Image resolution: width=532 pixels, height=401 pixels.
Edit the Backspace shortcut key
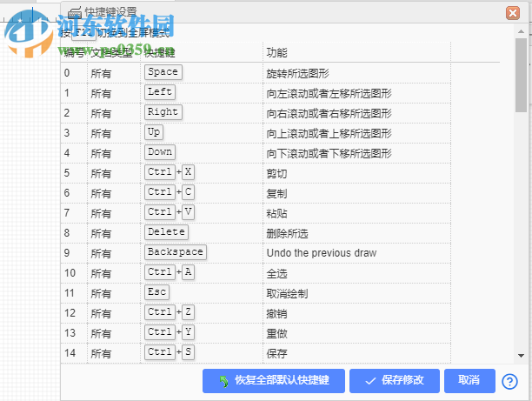click(176, 252)
